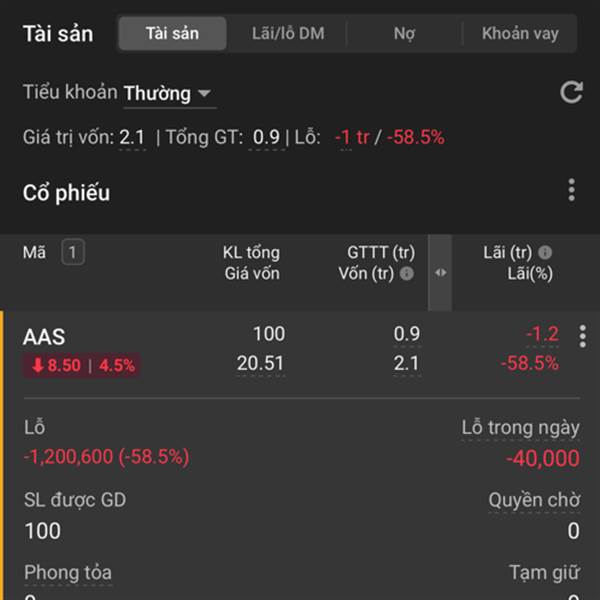Switch to the Lãi/lỗ DM tab

pos(288,33)
